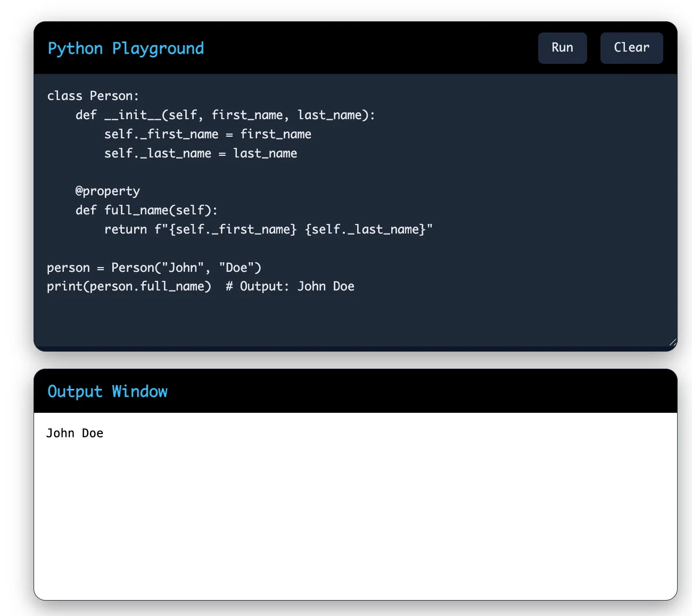Click the return f-string line
Image resolution: width=692 pixels, height=616 pixels.
pyautogui.click(x=268, y=229)
